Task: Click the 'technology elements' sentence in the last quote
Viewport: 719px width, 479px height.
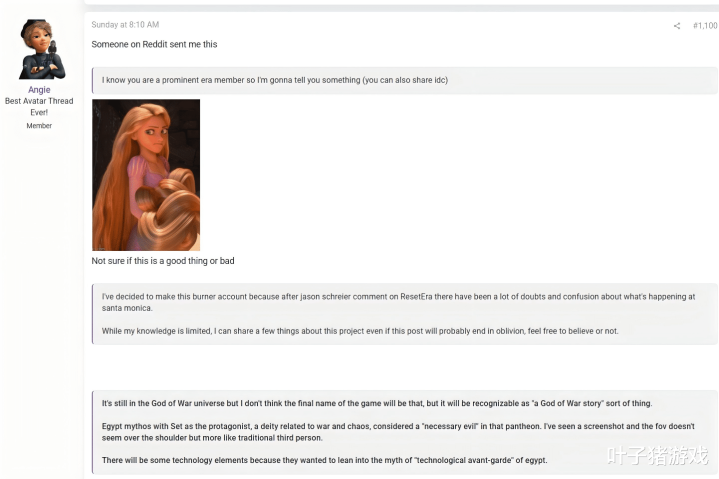Action: pos(325,460)
